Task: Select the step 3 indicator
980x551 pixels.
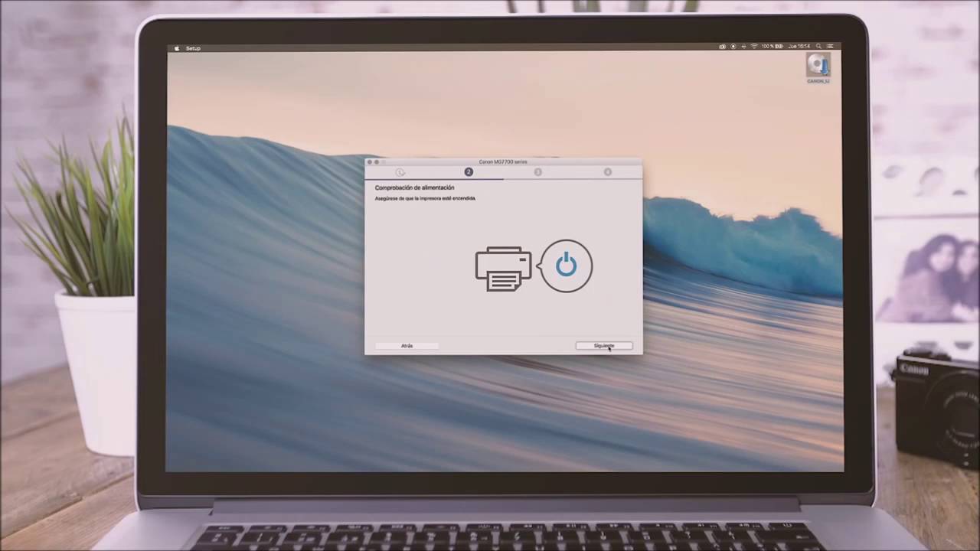Action: tap(537, 172)
